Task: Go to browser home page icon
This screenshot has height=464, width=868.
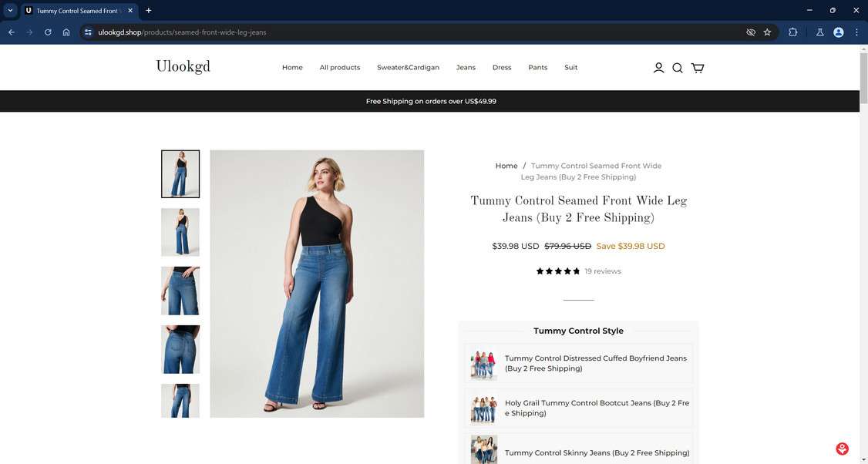Action: (x=66, y=32)
